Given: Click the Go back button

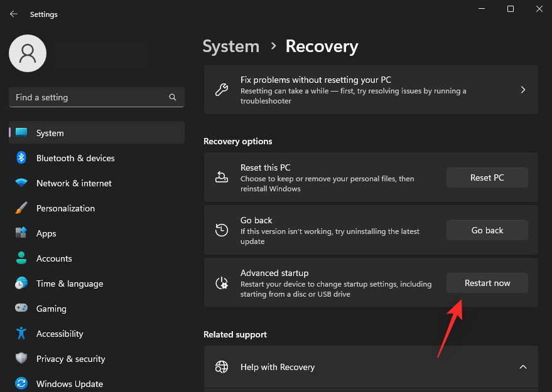Looking at the screenshot, I should coord(487,230).
